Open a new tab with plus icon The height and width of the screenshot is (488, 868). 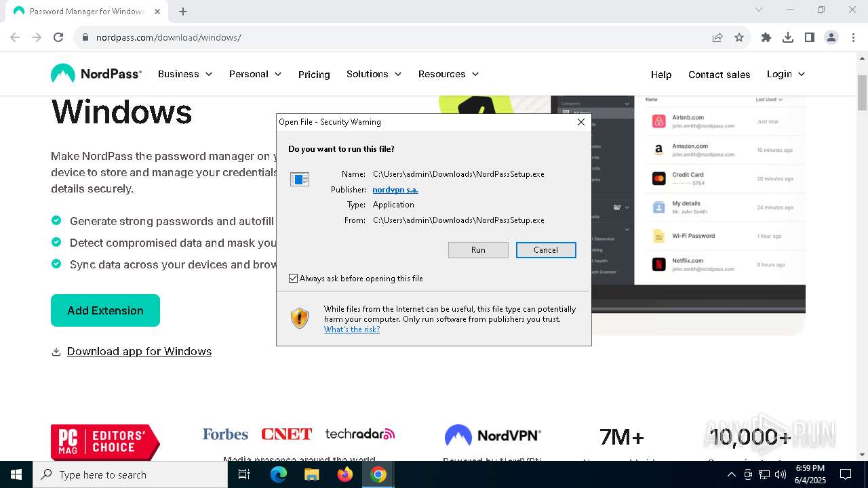click(x=183, y=11)
